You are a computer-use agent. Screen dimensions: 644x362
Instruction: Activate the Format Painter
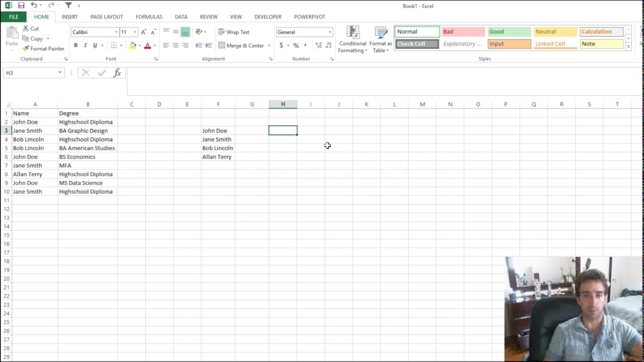[43, 49]
